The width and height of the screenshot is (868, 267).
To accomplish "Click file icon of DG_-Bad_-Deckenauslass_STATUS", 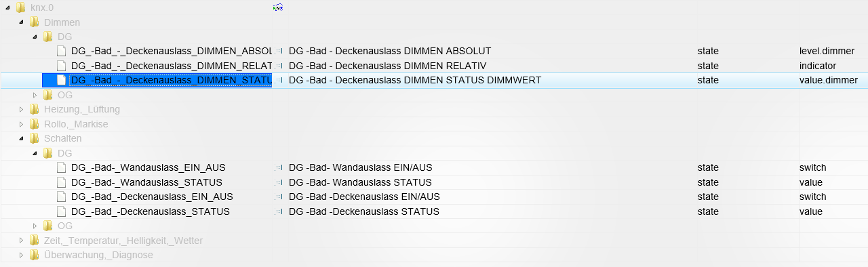I will [62, 211].
